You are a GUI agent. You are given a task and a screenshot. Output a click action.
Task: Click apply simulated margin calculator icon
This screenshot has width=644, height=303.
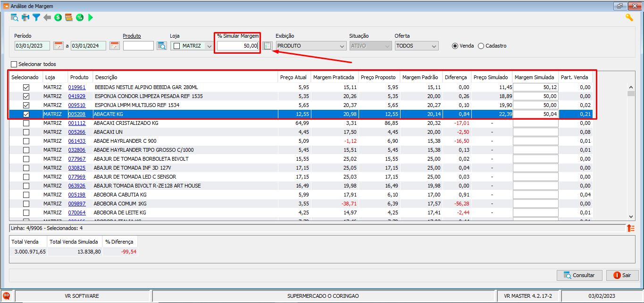268,46
